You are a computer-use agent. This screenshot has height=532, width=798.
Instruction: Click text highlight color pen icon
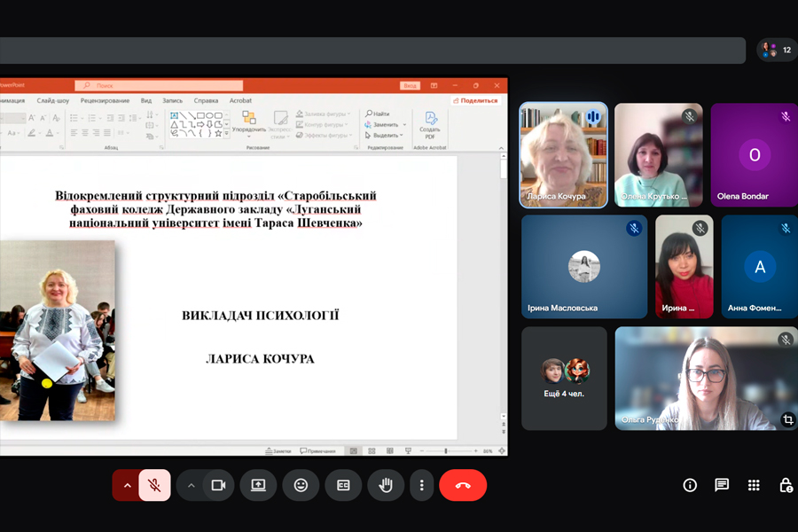[32, 133]
